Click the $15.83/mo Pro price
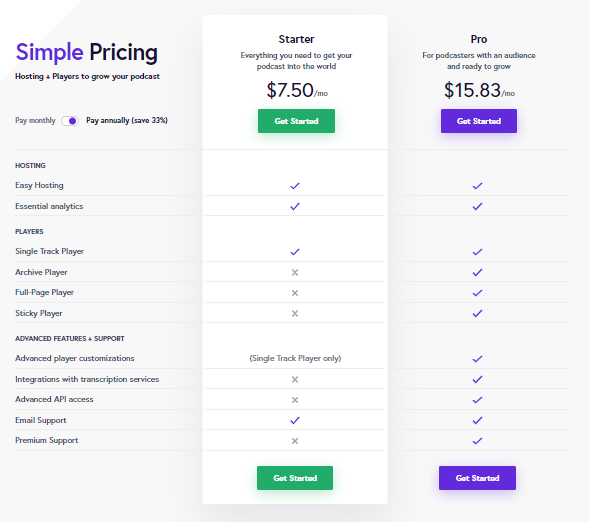Screen dimensions: 589x522 tap(479, 90)
